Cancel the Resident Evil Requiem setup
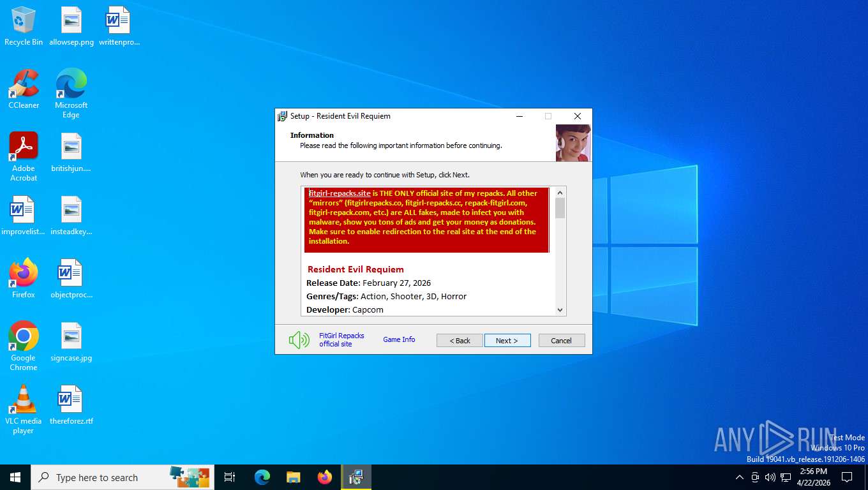Image resolution: width=868 pixels, height=490 pixels. pyautogui.click(x=562, y=341)
